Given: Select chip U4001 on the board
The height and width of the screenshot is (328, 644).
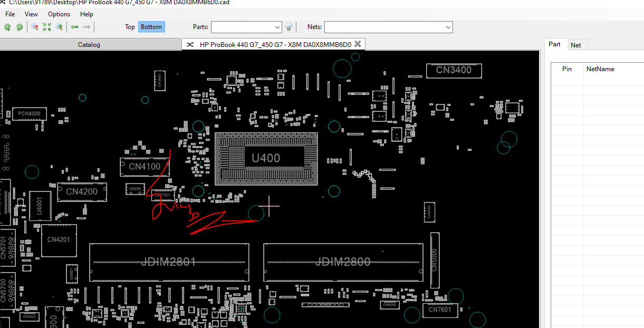Looking at the screenshot, I should pyautogui.click(x=40, y=206).
